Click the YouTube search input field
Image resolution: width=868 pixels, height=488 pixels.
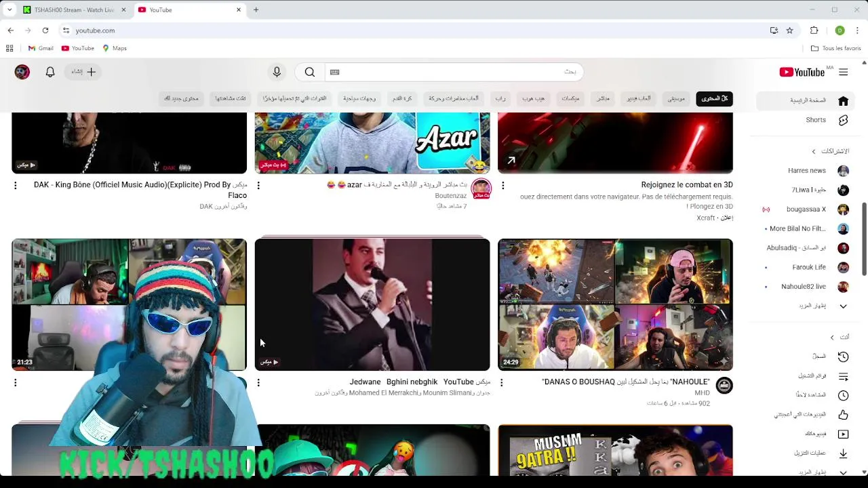454,72
